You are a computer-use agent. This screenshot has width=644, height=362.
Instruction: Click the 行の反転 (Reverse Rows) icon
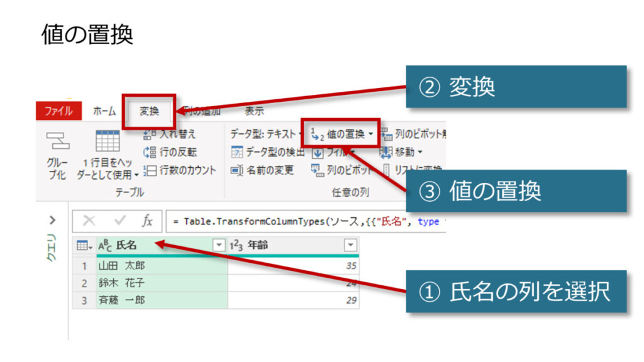150,151
